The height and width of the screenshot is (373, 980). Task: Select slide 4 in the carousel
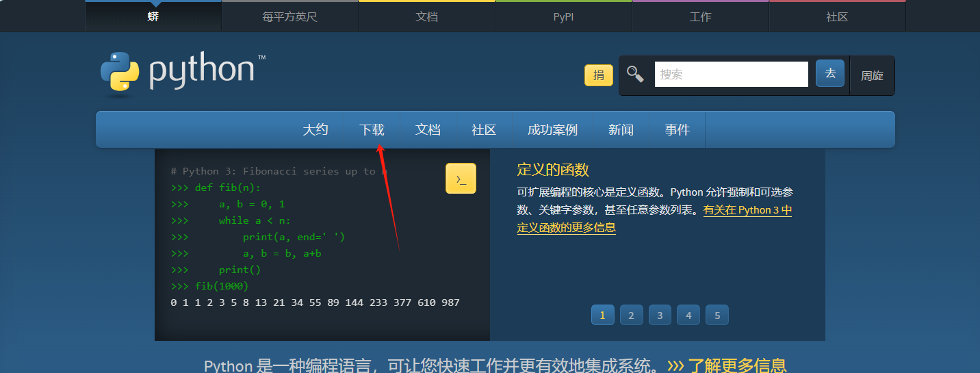pyautogui.click(x=688, y=315)
